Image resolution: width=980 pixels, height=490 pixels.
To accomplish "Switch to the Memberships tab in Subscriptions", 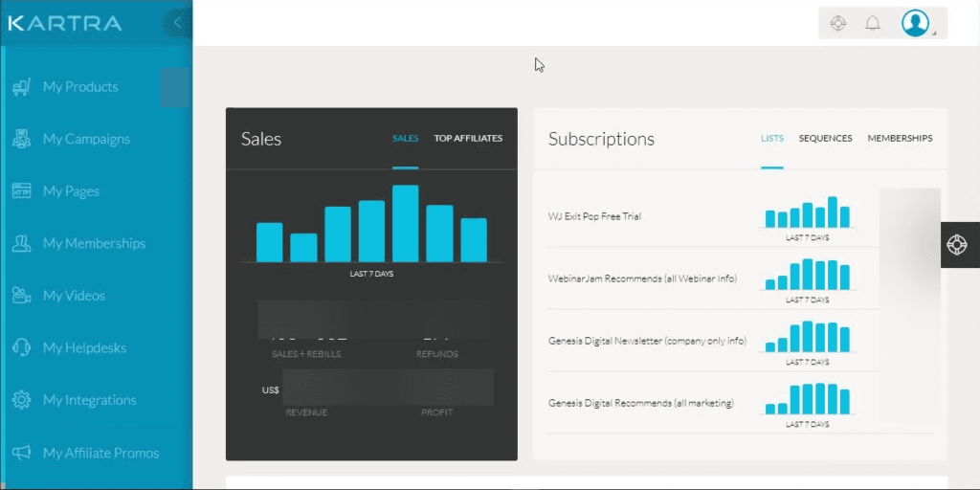I will pyautogui.click(x=900, y=138).
